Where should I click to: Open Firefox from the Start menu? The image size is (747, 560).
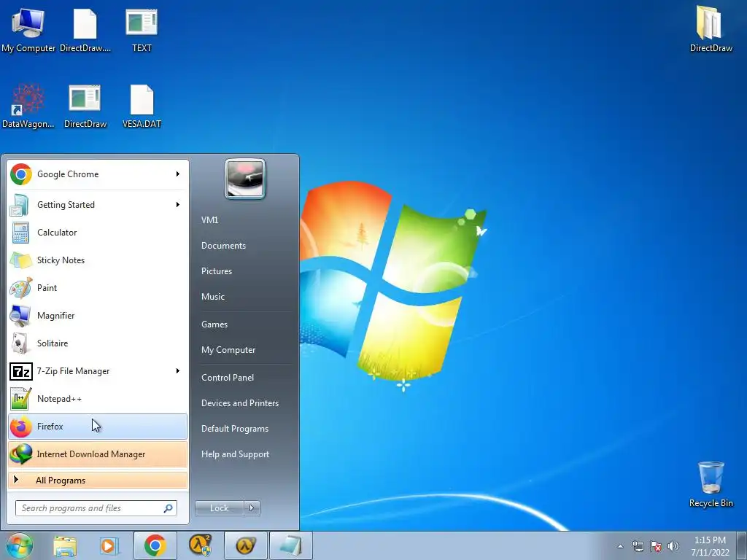(98, 426)
